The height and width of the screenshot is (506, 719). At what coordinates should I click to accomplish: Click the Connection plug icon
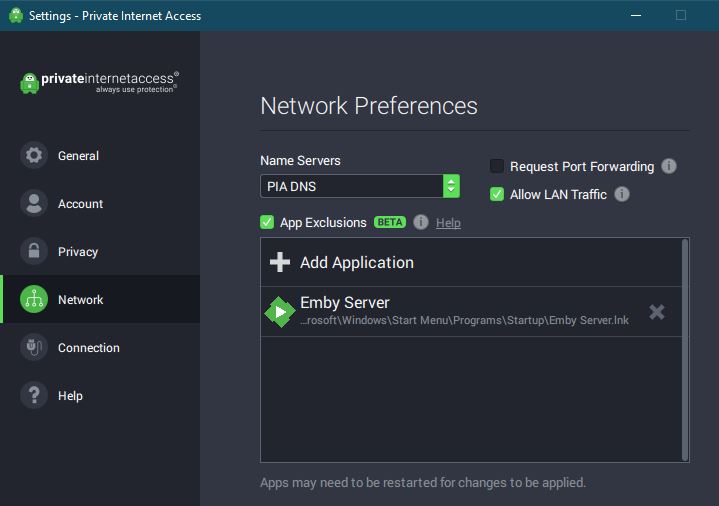point(34,348)
